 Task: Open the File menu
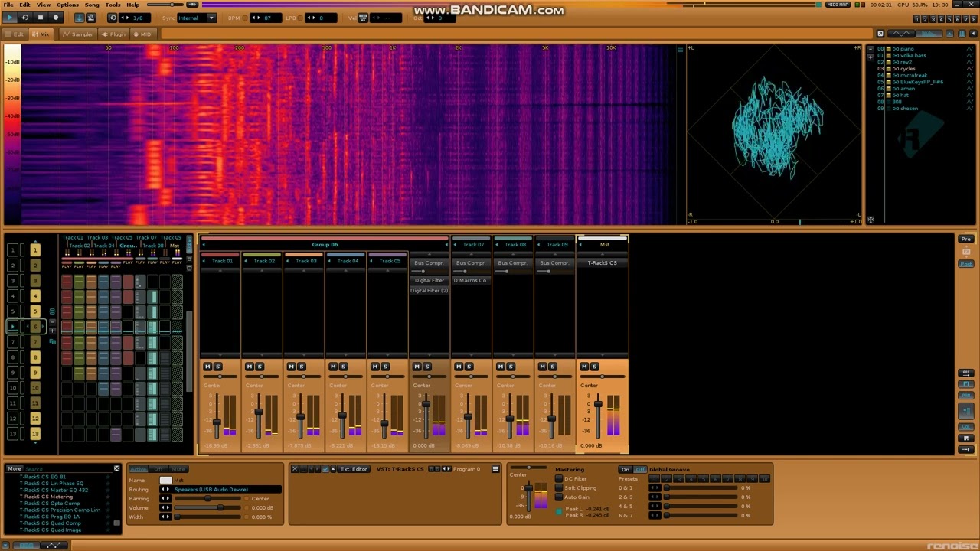pos(8,5)
